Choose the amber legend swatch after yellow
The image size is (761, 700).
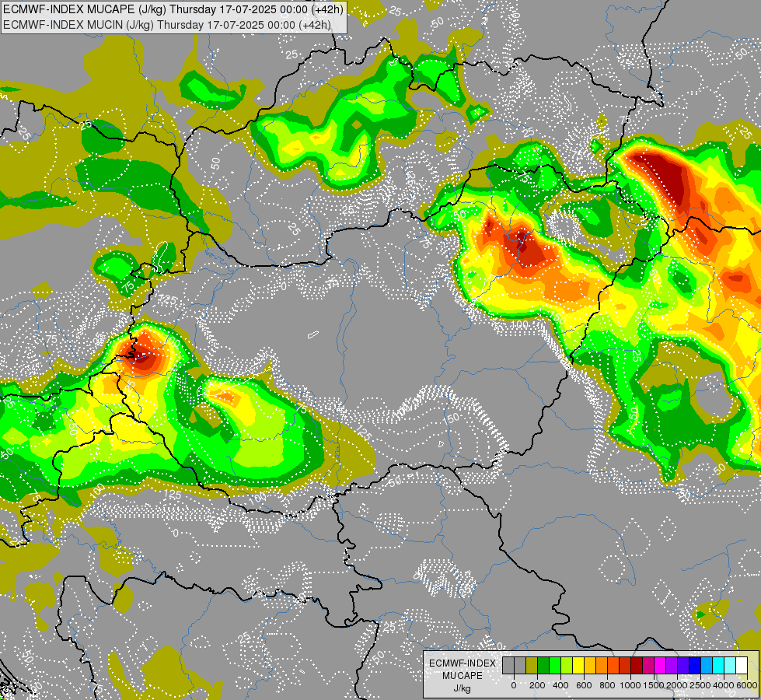tap(590, 665)
